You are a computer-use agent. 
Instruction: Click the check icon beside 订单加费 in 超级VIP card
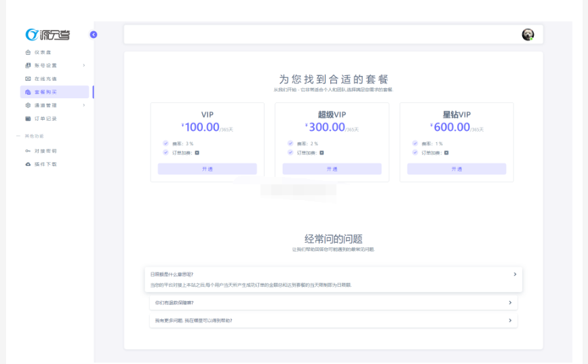point(290,153)
